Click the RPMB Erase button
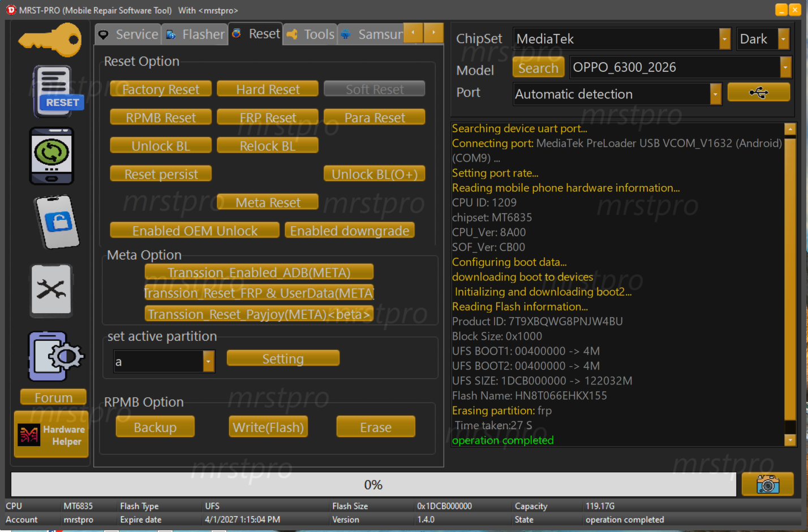 pos(376,427)
